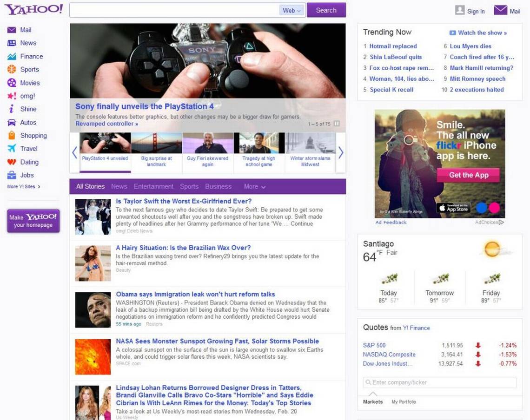The image size is (530, 420).
Task: Open the Autos car icon
Action: (x=12, y=122)
